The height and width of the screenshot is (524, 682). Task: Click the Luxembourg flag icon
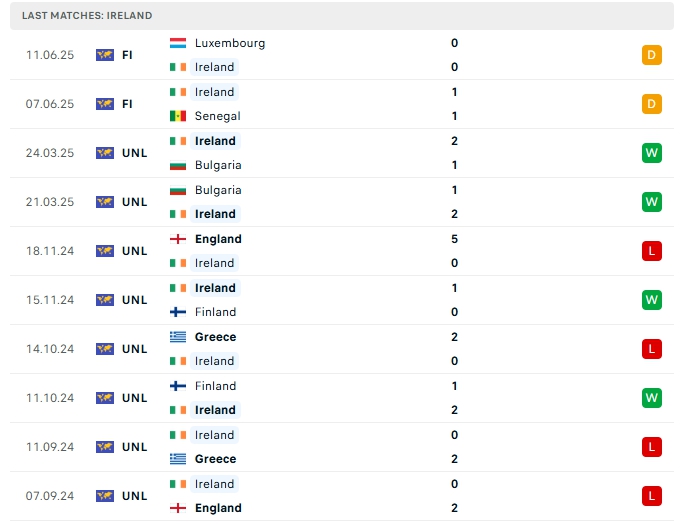(x=177, y=43)
